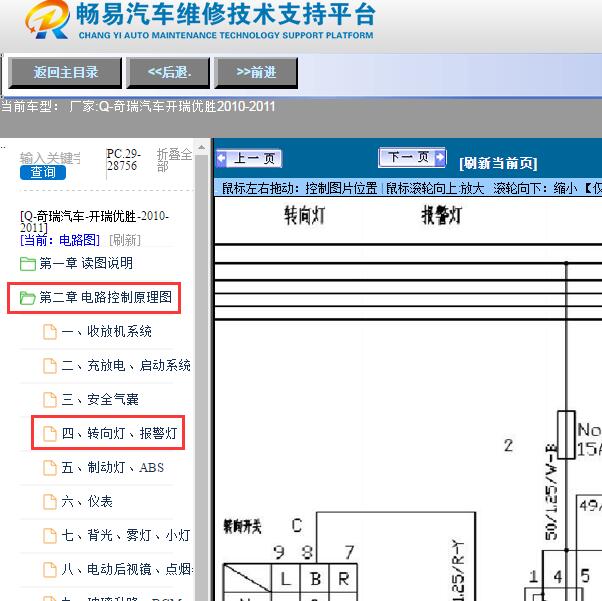Click 50/1.25/W-B wire label
Viewport: 602px width, 601px height.
click(551, 492)
